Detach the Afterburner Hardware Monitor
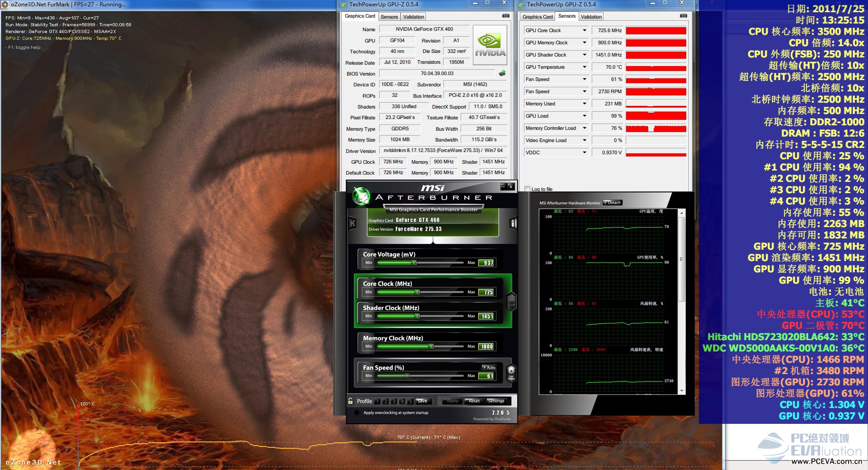868x470 pixels. click(x=613, y=203)
